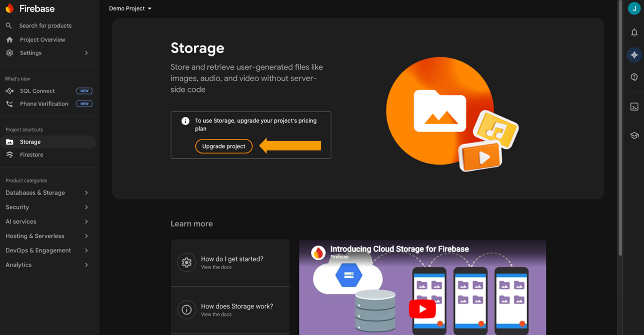This screenshot has height=335, width=644.
Task: Click the Firestore icon in sidebar
Action: (10, 155)
